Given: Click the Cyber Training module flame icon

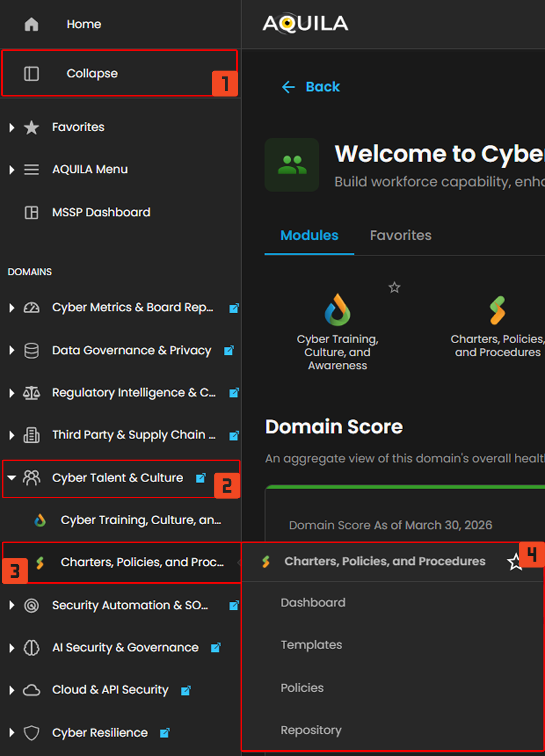Looking at the screenshot, I should pos(337,310).
